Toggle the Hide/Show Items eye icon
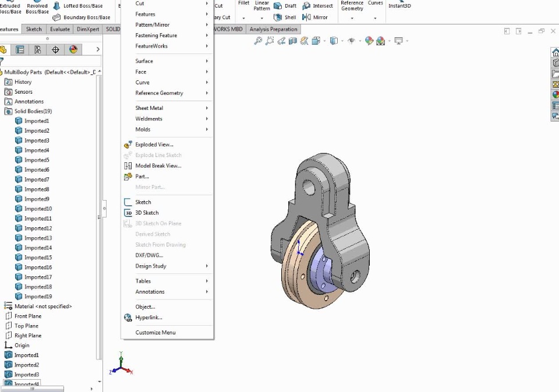Image resolution: width=559 pixels, height=392 pixels. coord(352,41)
